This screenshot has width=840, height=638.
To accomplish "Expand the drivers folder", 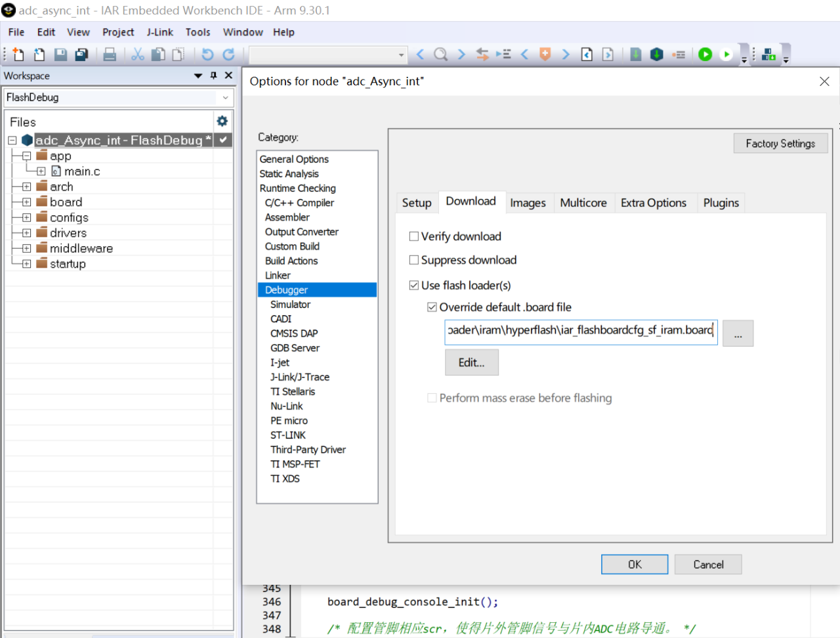I will tap(26, 233).
